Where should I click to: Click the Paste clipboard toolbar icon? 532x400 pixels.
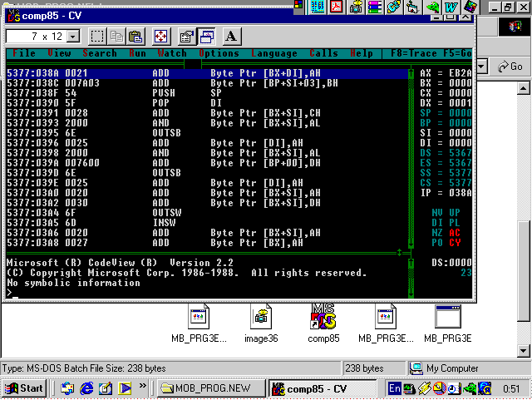tap(135, 37)
